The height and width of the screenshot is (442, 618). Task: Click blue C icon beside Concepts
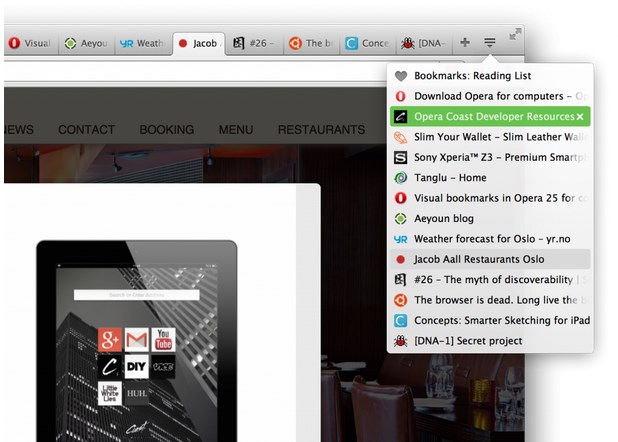coord(400,321)
